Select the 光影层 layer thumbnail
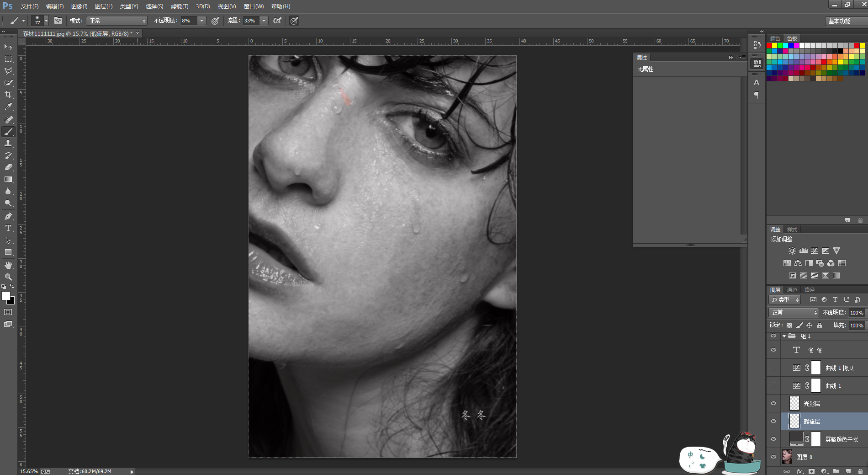Image resolution: width=868 pixels, height=475 pixels. tap(794, 403)
